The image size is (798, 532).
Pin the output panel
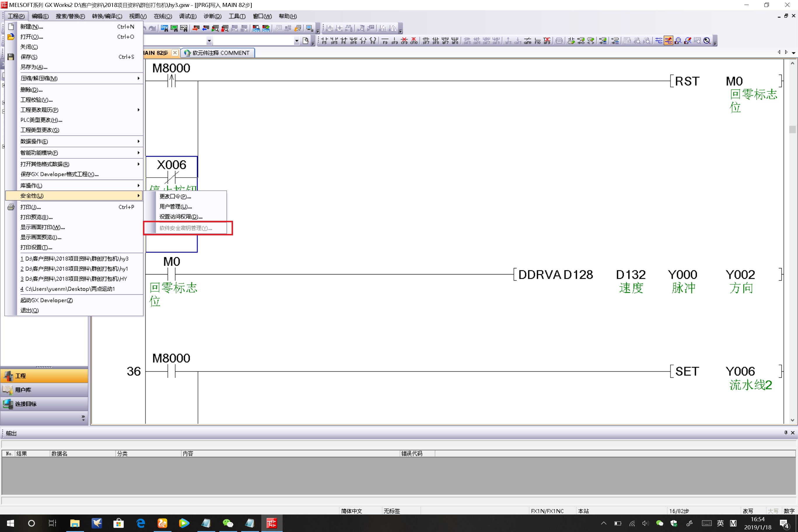[x=785, y=433]
